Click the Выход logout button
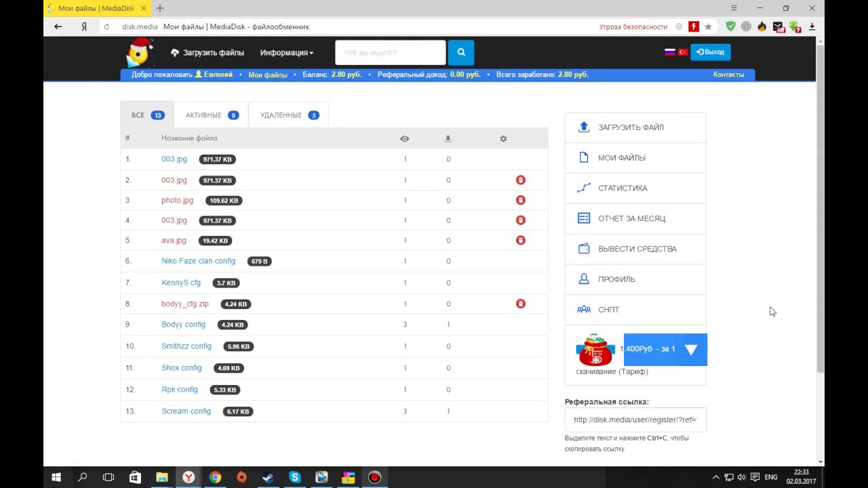 pyautogui.click(x=710, y=52)
